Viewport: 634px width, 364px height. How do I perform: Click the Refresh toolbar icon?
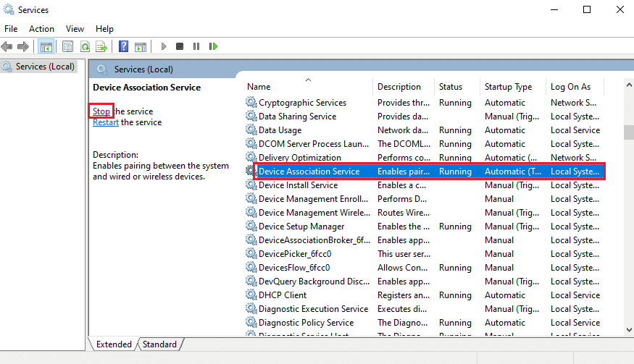tap(85, 46)
